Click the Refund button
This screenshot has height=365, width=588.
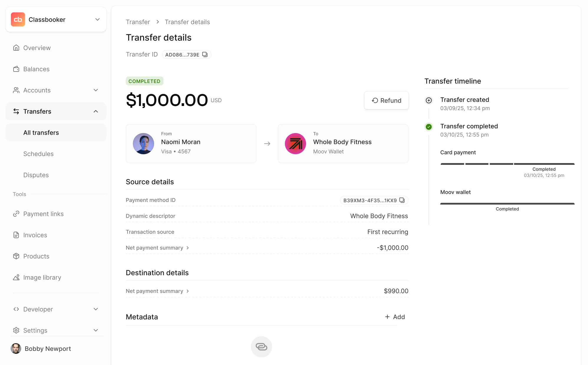point(386,100)
